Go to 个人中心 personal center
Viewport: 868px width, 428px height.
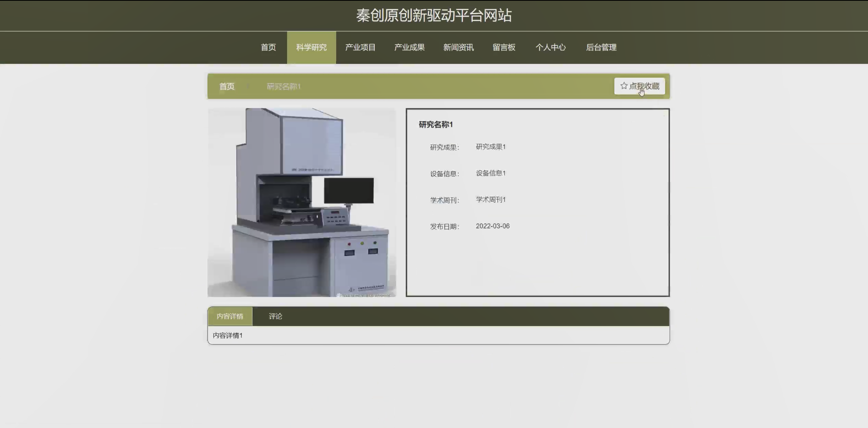click(x=551, y=47)
